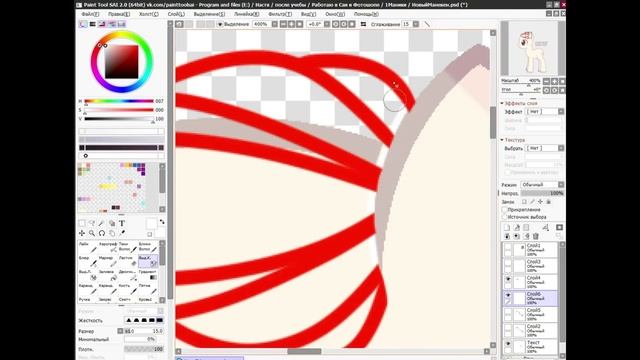Toggle the RGB sliders panel icon
The height and width of the screenshot is (360, 640).
(x=93, y=24)
